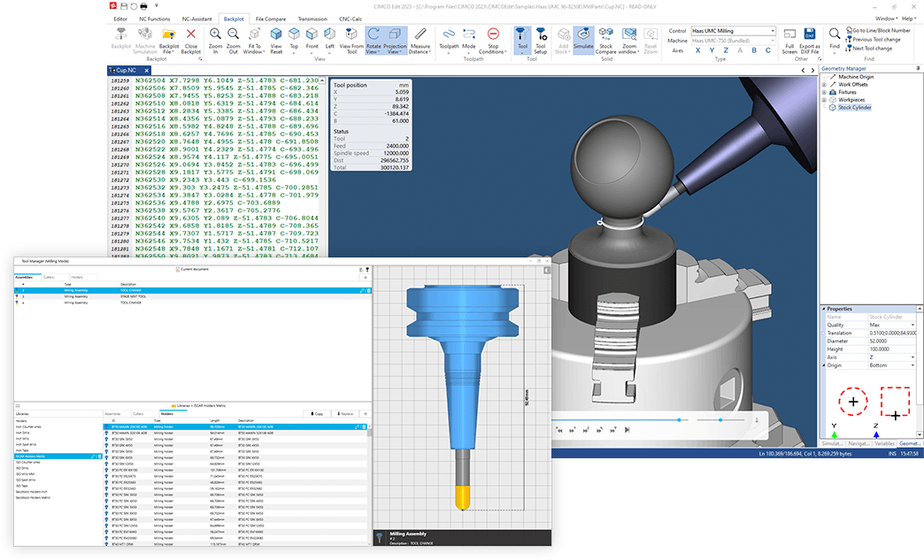Toggle the Workpieces visibility indicator
This screenshot has width=924, height=560.
(824, 100)
